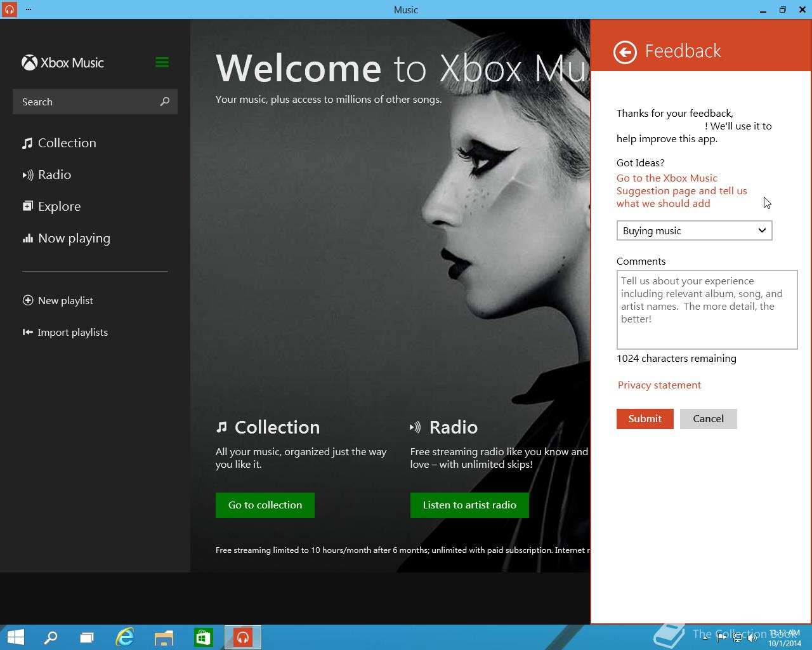This screenshot has height=650, width=812.
Task: Click the 'Got Ideas?' text
Action: click(640, 162)
